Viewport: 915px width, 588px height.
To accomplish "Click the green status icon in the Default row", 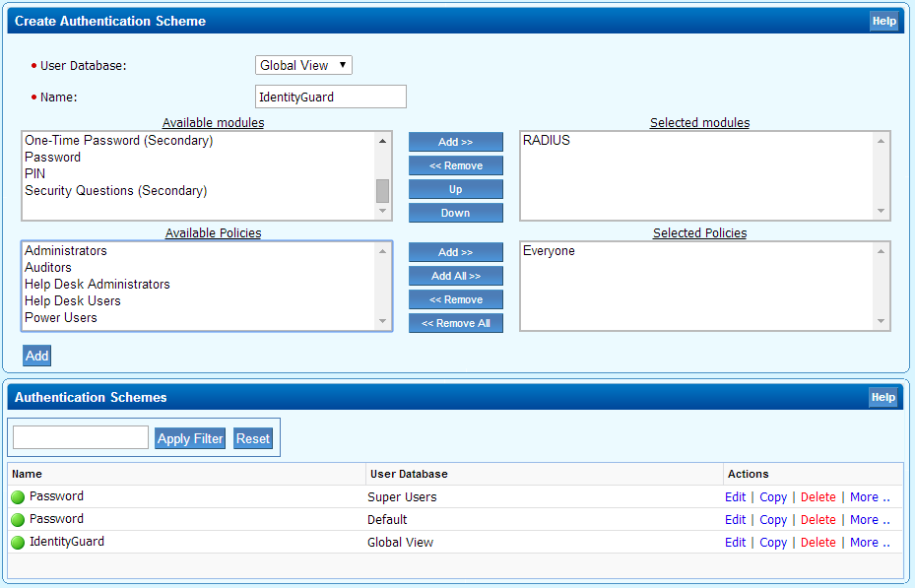I will pyautogui.click(x=18, y=520).
